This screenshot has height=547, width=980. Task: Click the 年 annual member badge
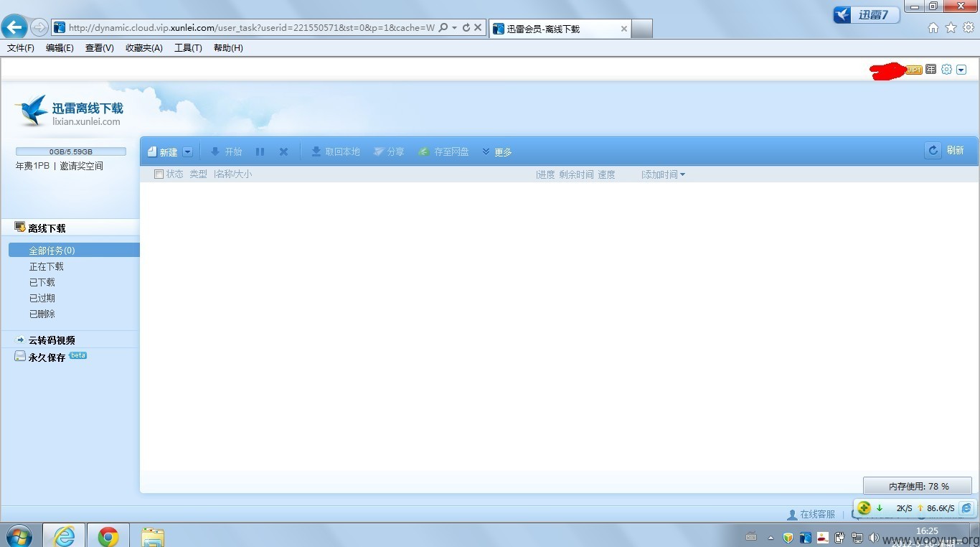coord(930,70)
